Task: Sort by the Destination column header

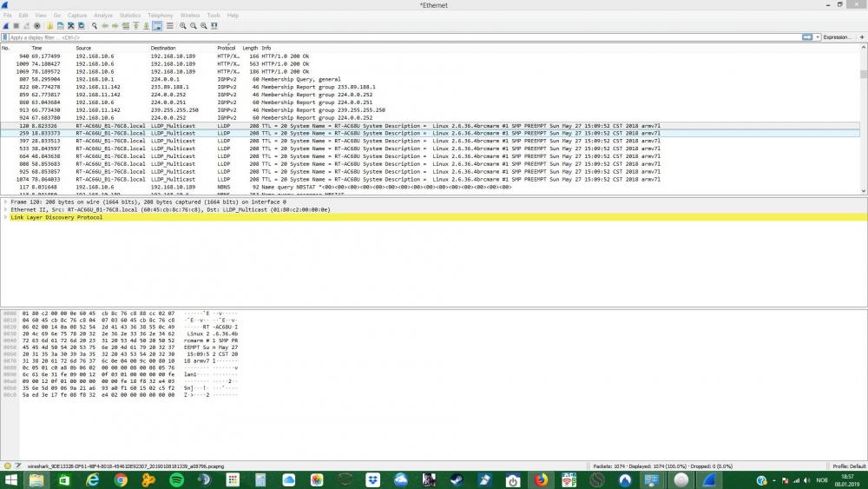Action: 163,48
